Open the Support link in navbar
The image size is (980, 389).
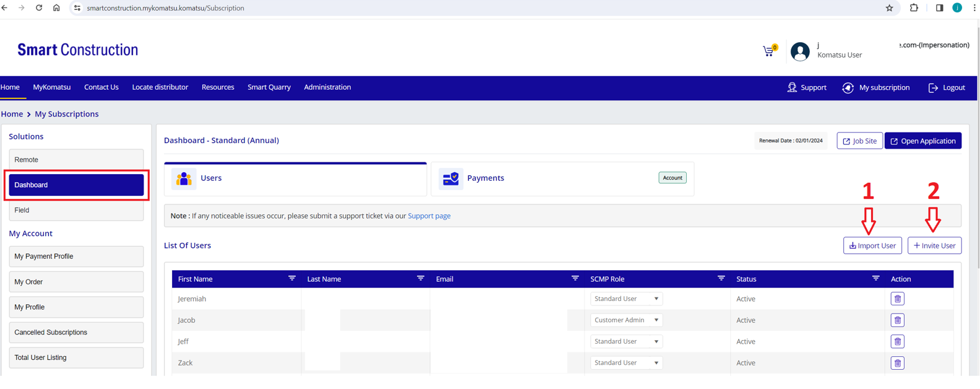(x=807, y=88)
